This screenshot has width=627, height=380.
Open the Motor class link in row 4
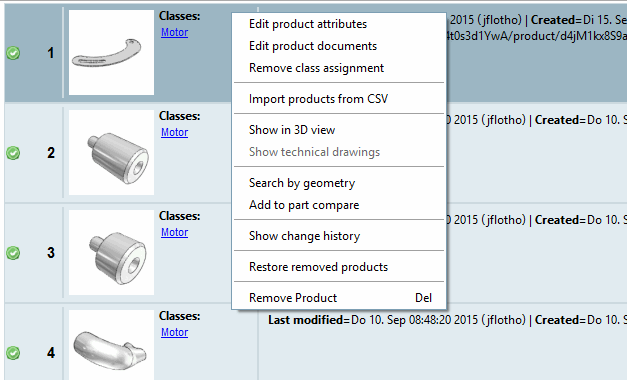174,332
